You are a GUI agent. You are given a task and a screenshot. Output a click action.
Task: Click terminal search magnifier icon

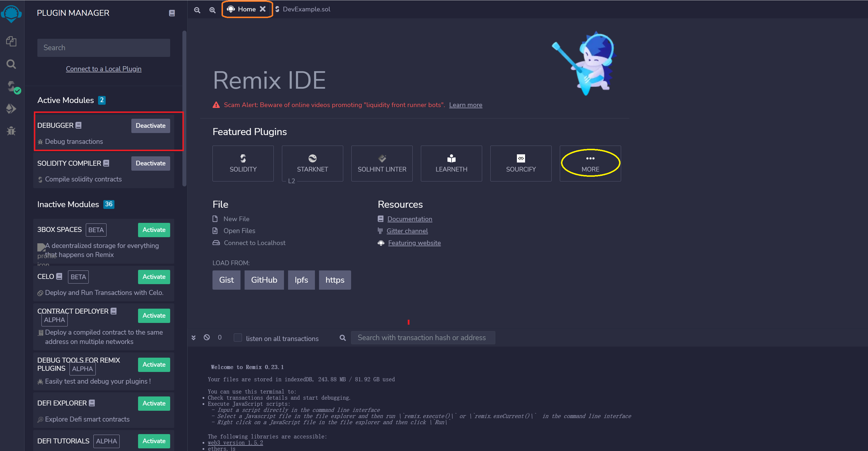click(343, 338)
